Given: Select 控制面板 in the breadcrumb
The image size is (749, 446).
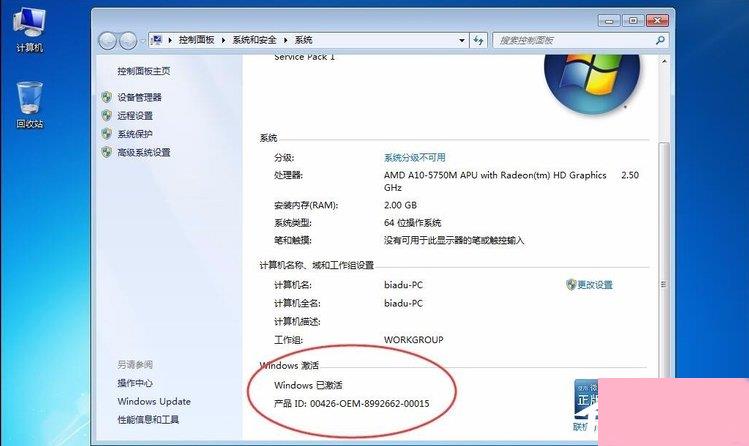Looking at the screenshot, I should click(x=196, y=40).
